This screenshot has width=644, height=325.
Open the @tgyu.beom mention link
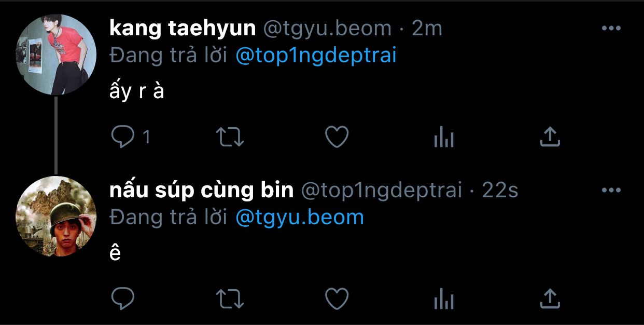(300, 218)
